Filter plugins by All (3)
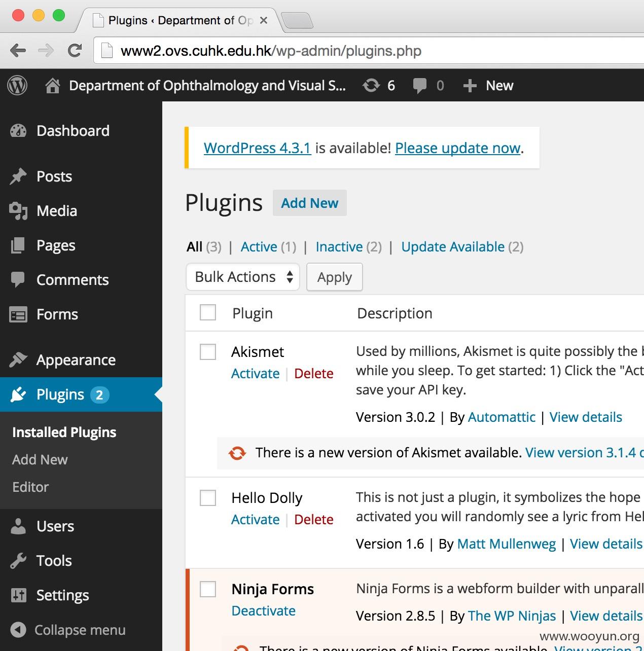 204,247
